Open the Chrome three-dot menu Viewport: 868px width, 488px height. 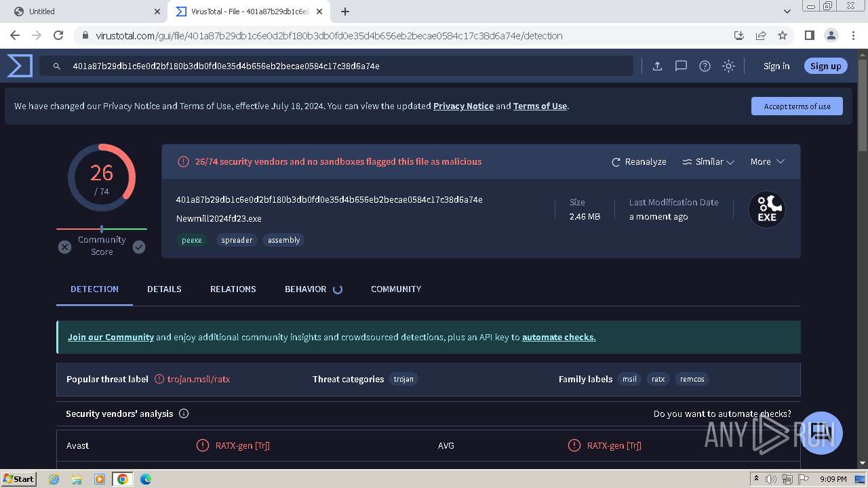point(852,35)
